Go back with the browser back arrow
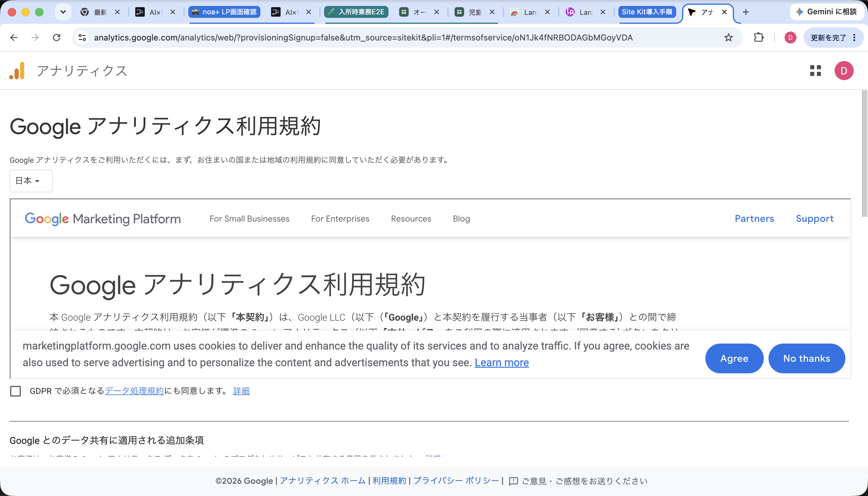This screenshot has height=496, width=868. [x=14, y=38]
